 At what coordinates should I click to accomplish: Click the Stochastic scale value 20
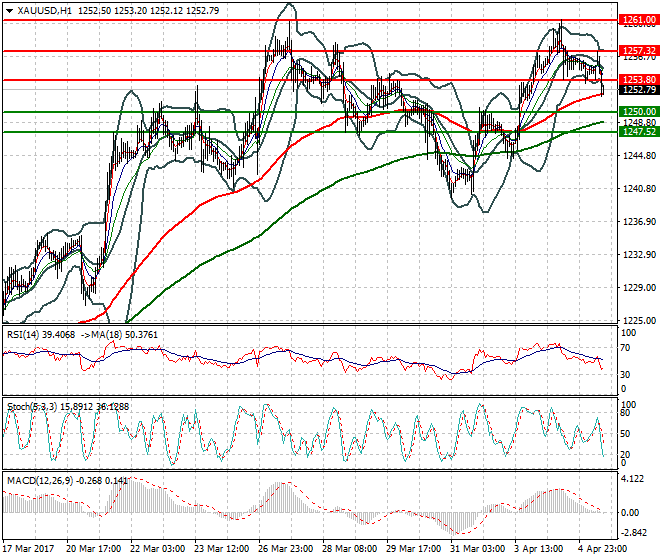click(x=625, y=454)
